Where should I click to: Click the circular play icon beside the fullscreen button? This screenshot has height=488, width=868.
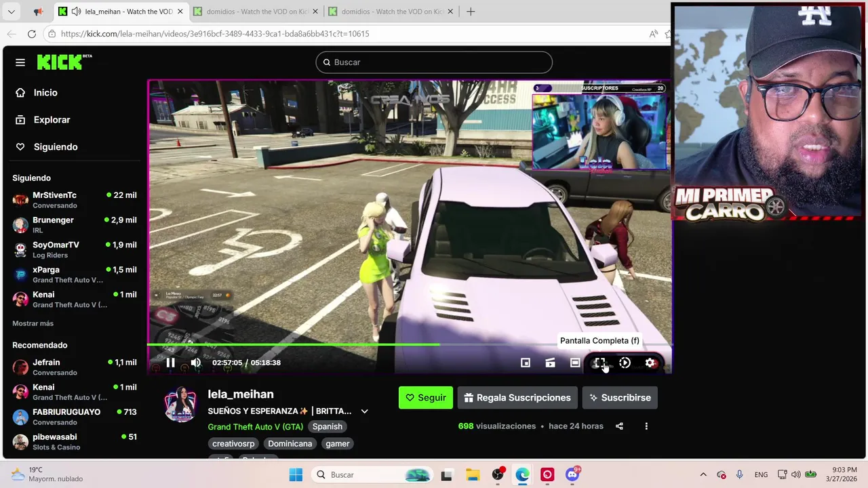(x=625, y=363)
